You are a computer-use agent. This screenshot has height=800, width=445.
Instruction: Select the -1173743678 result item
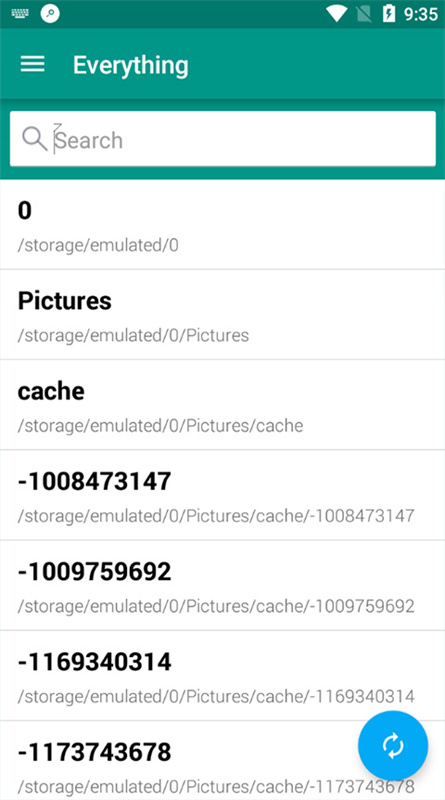[222, 761]
